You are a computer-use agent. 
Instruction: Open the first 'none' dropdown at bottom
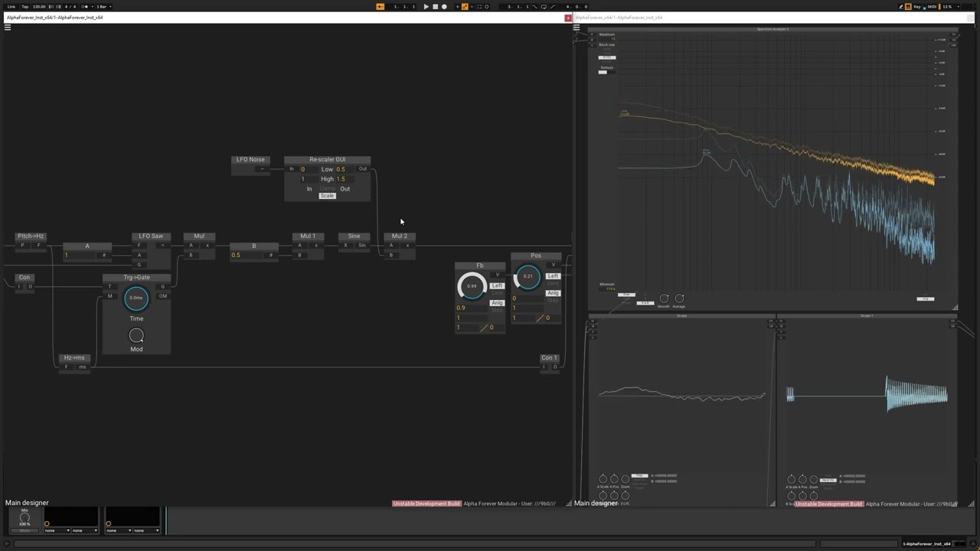pos(57,530)
